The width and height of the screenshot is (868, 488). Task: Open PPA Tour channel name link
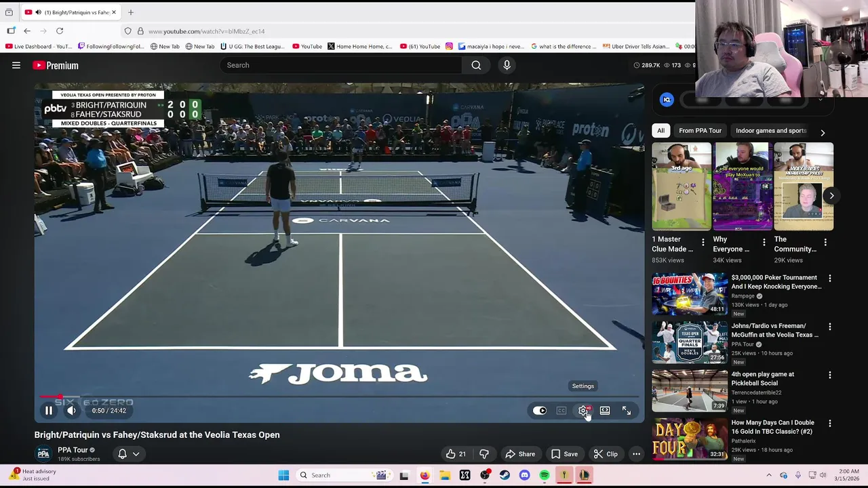(73, 450)
